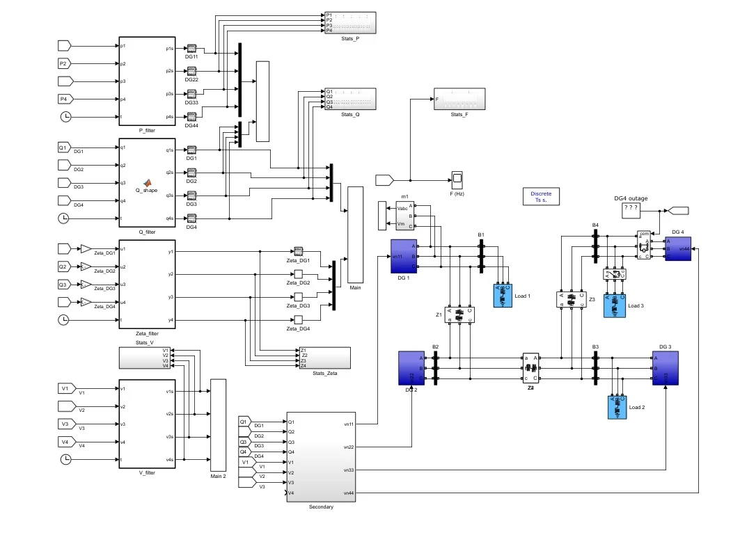Select the DG11 display block
This screenshot has height=535, width=756.
coord(191,49)
